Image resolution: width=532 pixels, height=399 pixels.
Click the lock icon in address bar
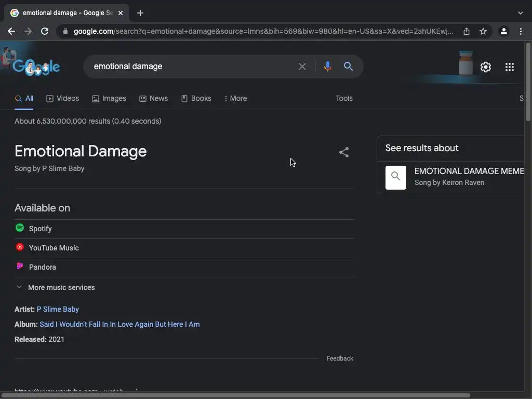[x=65, y=31]
